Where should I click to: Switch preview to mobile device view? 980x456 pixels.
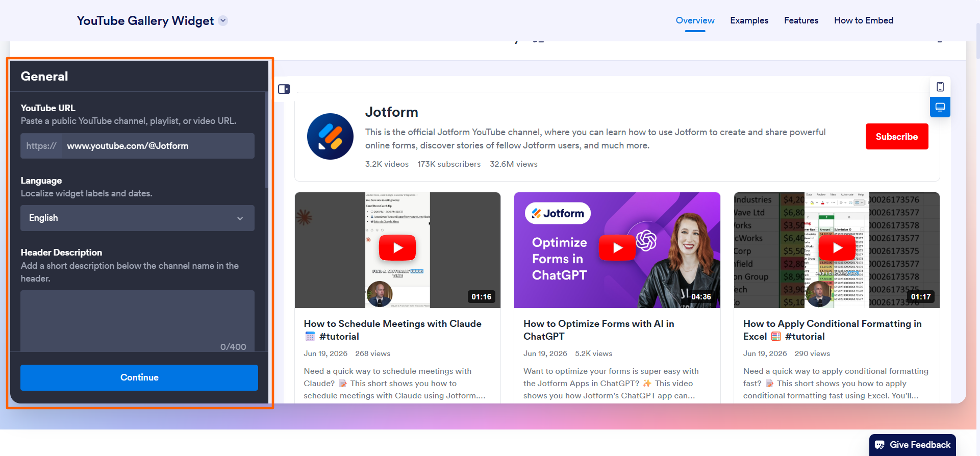[940, 87]
